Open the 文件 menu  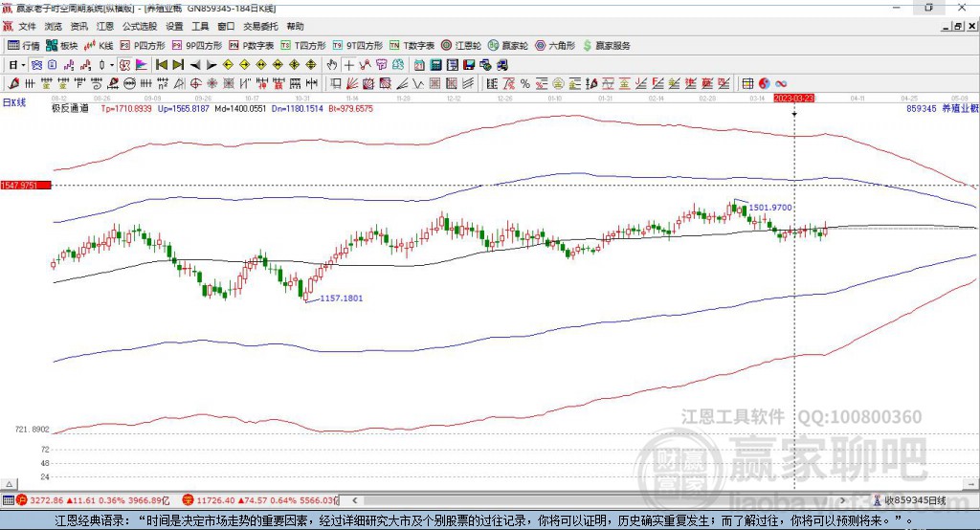(x=27, y=26)
